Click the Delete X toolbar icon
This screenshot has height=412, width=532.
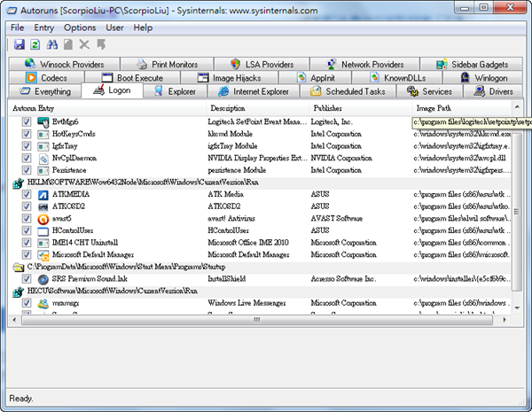pyautogui.click(x=85, y=43)
